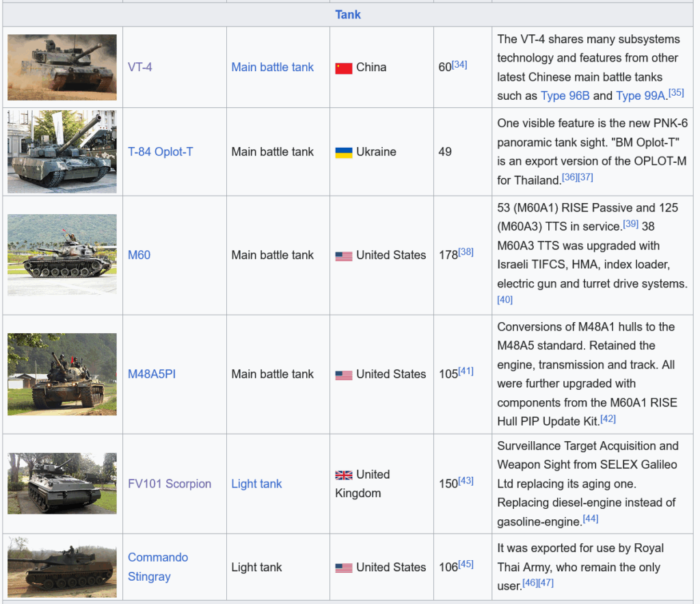Open footnote 37 in Oplot-T notes
This screenshot has width=700, height=604.
(585, 177)
